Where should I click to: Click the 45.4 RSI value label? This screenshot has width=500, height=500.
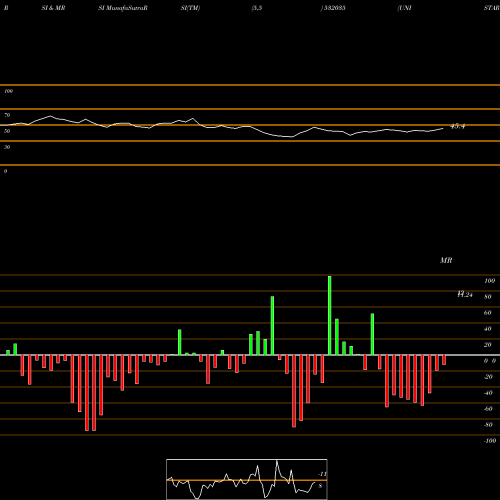(x=458, y=126)
